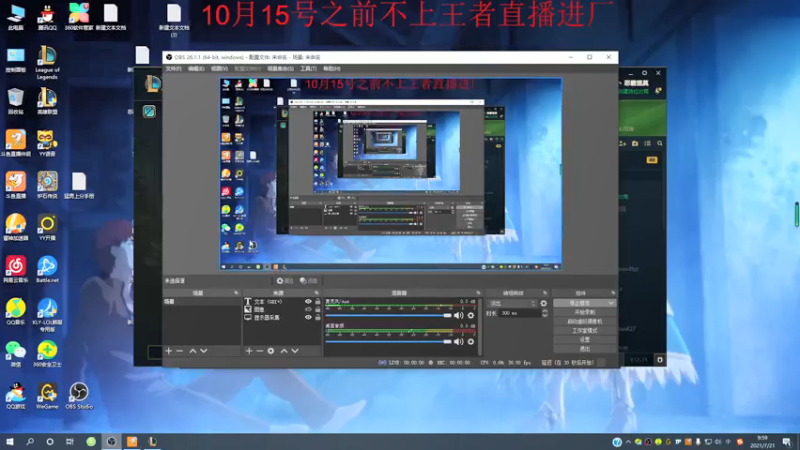The image size is (800, 450).
Task: Click the Scene Transitions dock popout icon
Action: click(x=545, y=293)
